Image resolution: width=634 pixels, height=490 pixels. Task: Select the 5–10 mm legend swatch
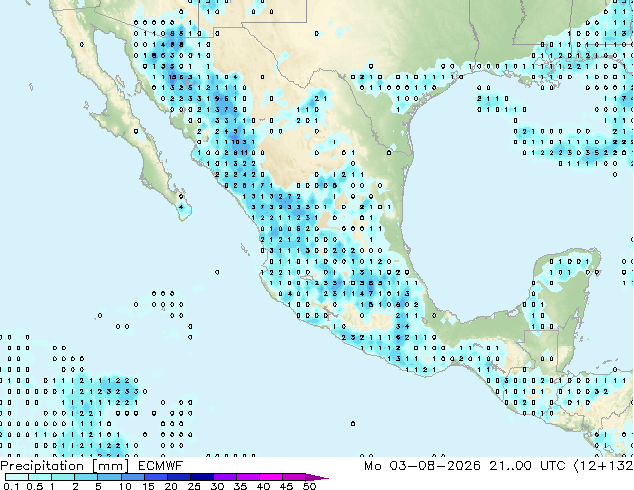tap(109, 477)
